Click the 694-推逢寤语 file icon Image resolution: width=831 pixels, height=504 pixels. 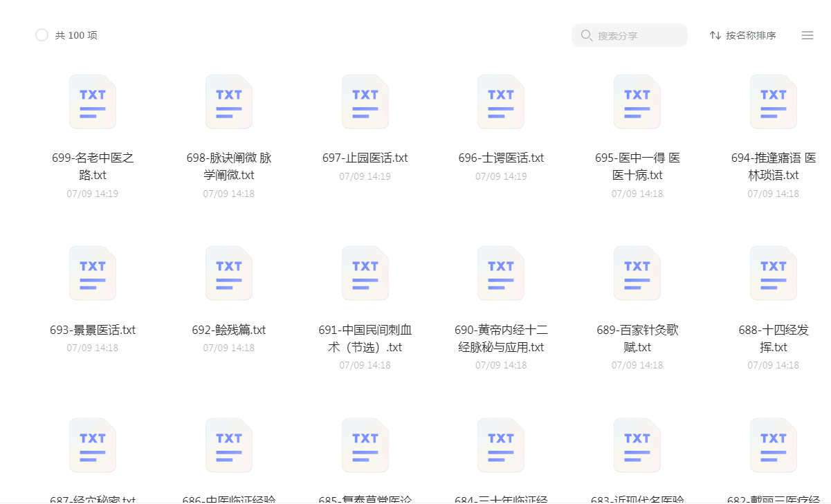pos(773,102)
